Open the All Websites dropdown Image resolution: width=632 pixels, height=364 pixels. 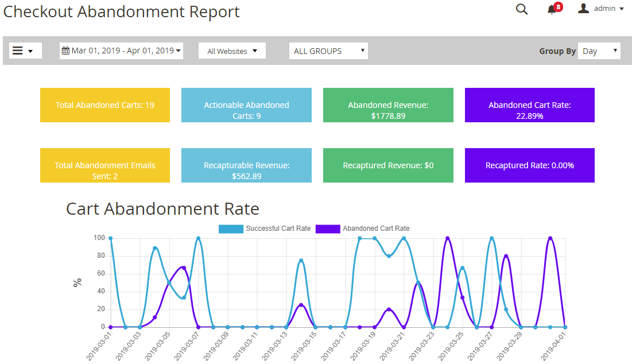[x=232, y=51]
